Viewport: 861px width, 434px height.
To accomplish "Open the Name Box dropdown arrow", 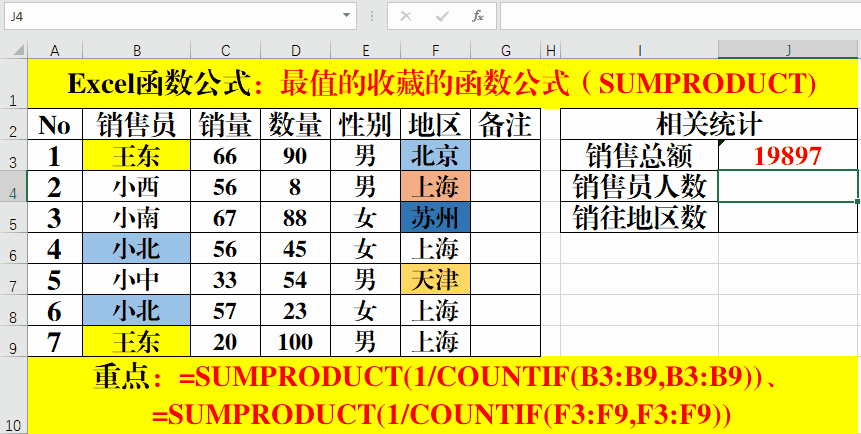I will (x=346, y=15).
